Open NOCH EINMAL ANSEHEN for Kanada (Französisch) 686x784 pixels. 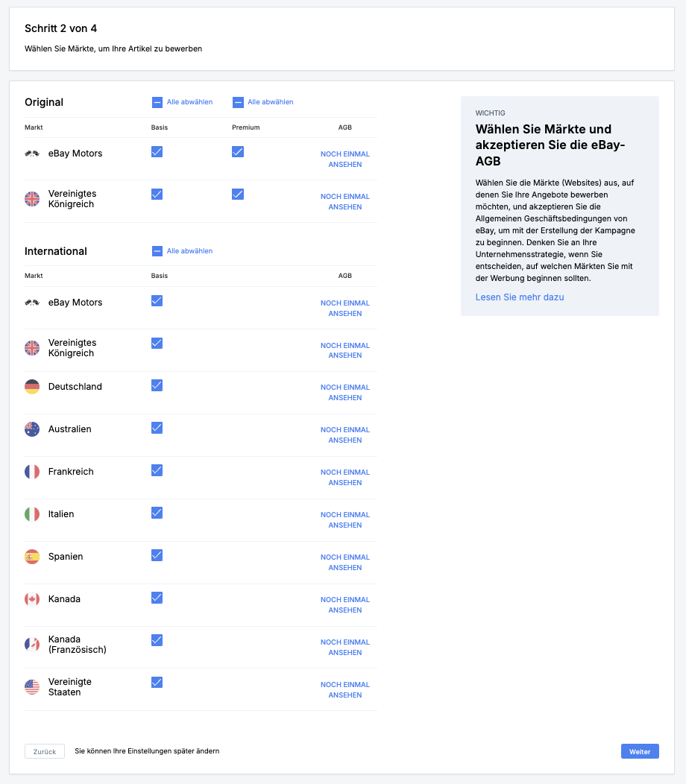coord(345,648)
